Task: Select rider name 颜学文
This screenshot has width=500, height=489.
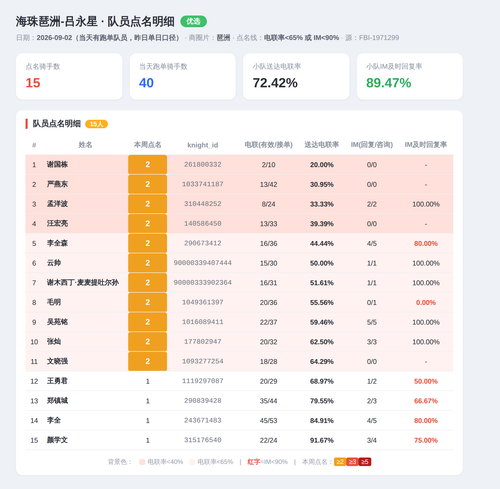Action: (57, 440)
